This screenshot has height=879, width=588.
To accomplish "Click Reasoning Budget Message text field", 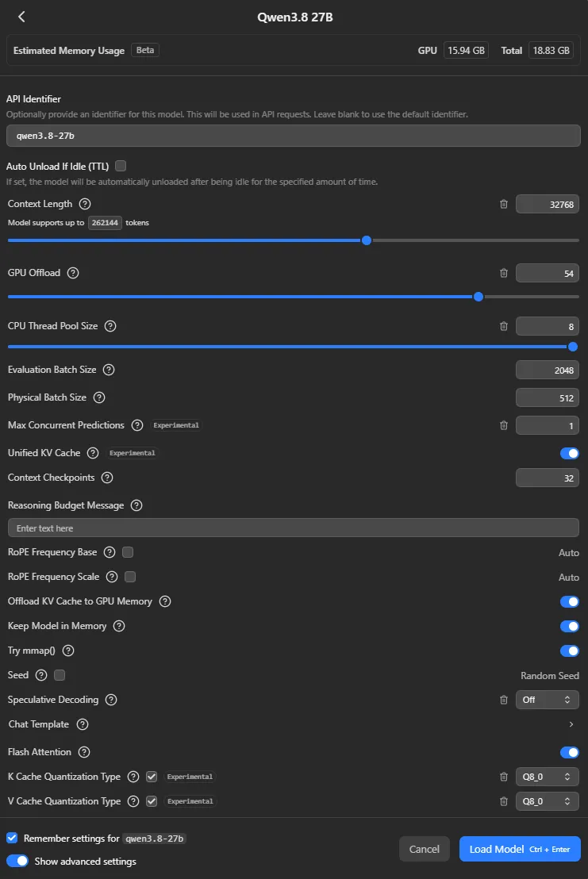I will point(293,528).
